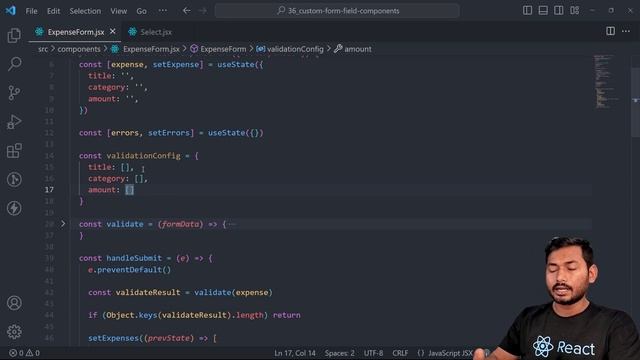Click the minimap code overview

tap(606, 82)
